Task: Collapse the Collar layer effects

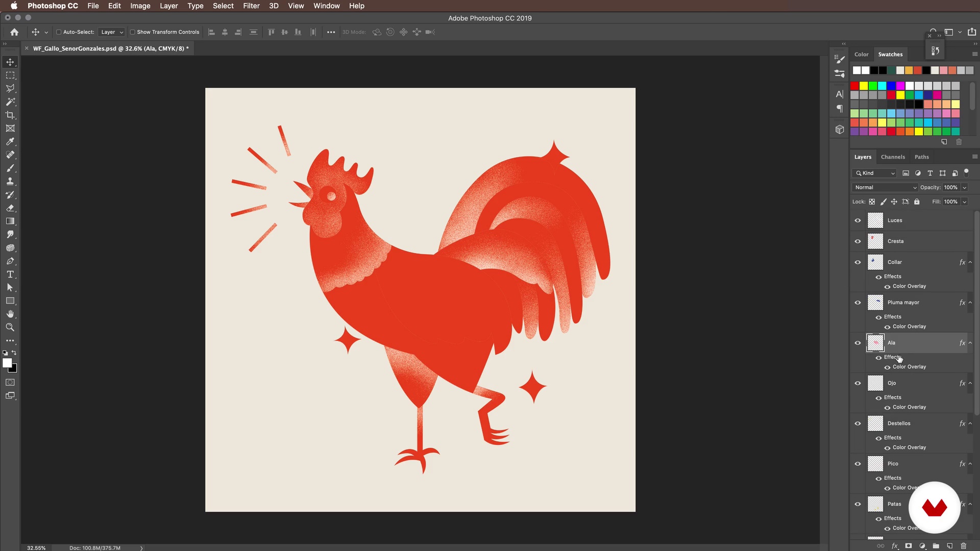Action: [x=970, y=262]
